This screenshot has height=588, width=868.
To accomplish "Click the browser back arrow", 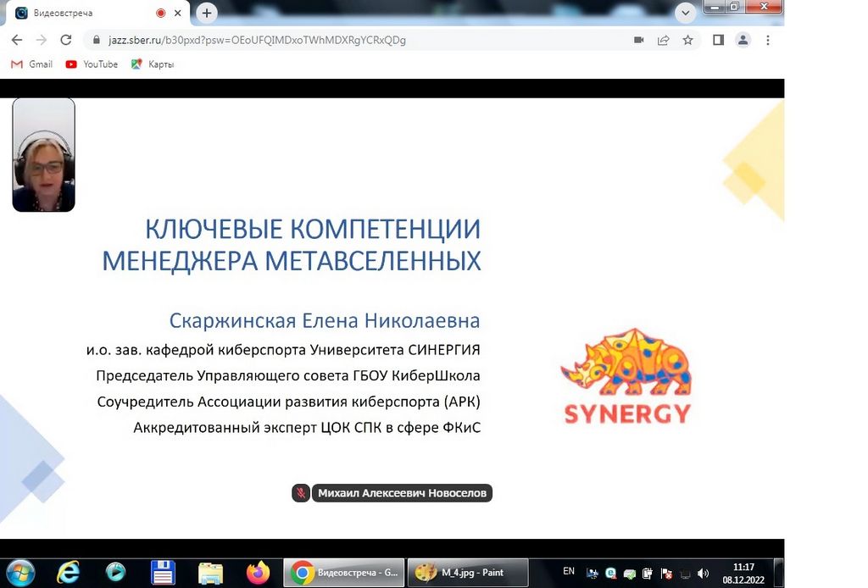I will click(x=17, y=40).
